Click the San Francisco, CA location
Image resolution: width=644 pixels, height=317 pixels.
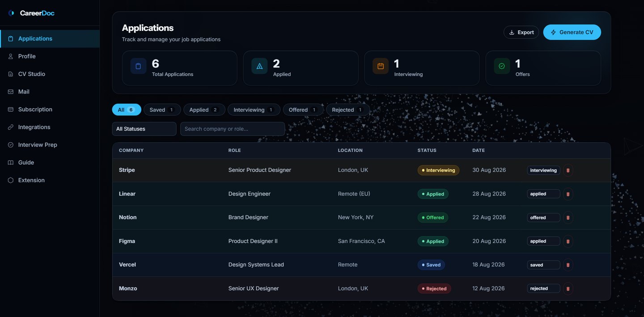click(x=361, y=241)
